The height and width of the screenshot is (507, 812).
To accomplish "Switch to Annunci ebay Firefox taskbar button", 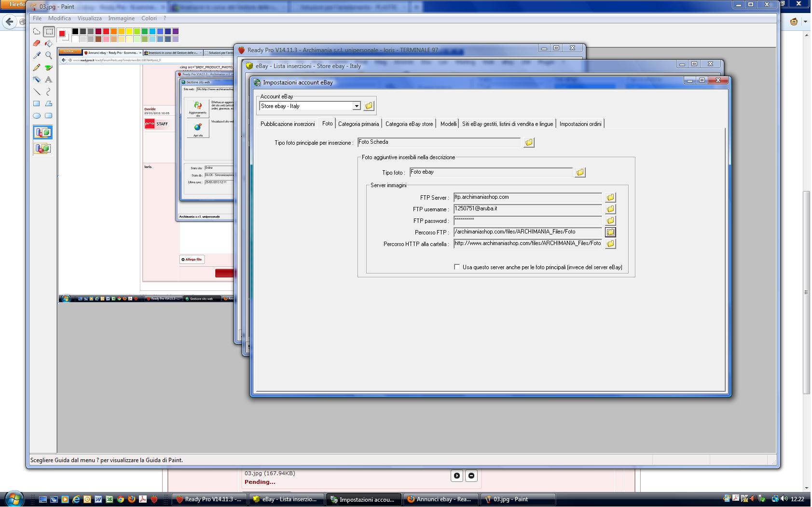I will [x=440, y=499].
